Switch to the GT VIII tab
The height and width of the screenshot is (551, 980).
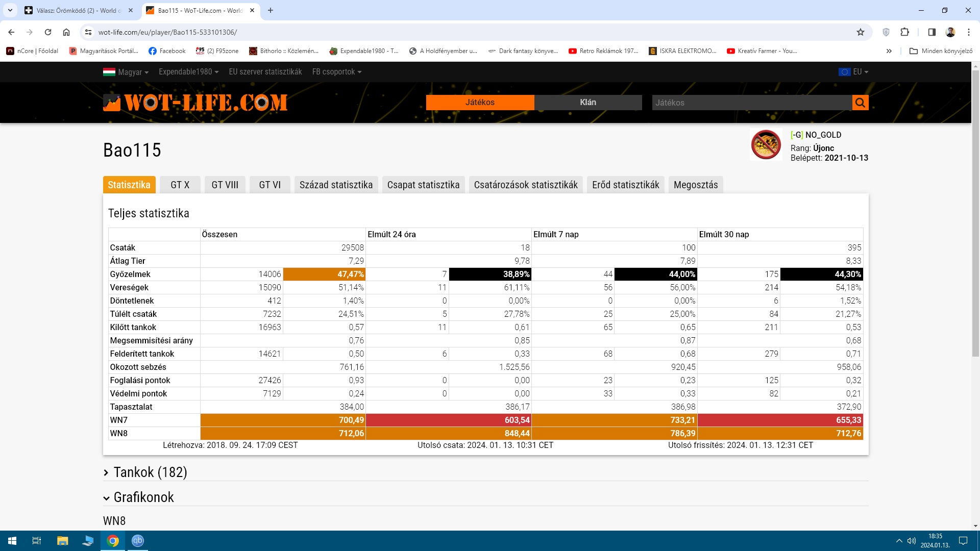[225, 185]
